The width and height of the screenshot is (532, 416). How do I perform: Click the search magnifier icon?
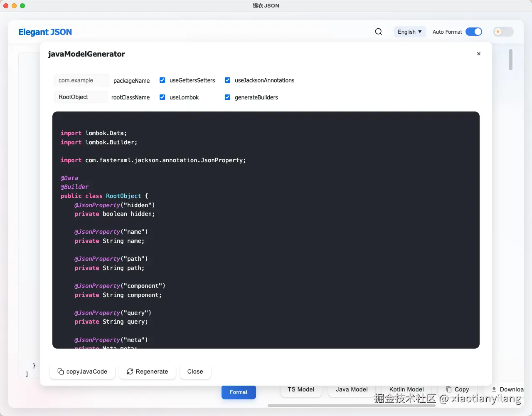coord(379,32)
